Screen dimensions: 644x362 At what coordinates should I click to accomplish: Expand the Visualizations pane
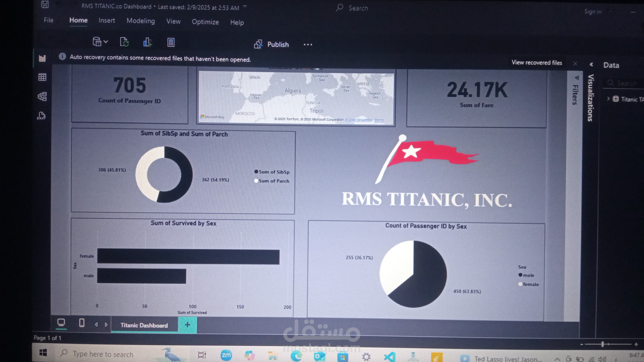pos(591,98)
